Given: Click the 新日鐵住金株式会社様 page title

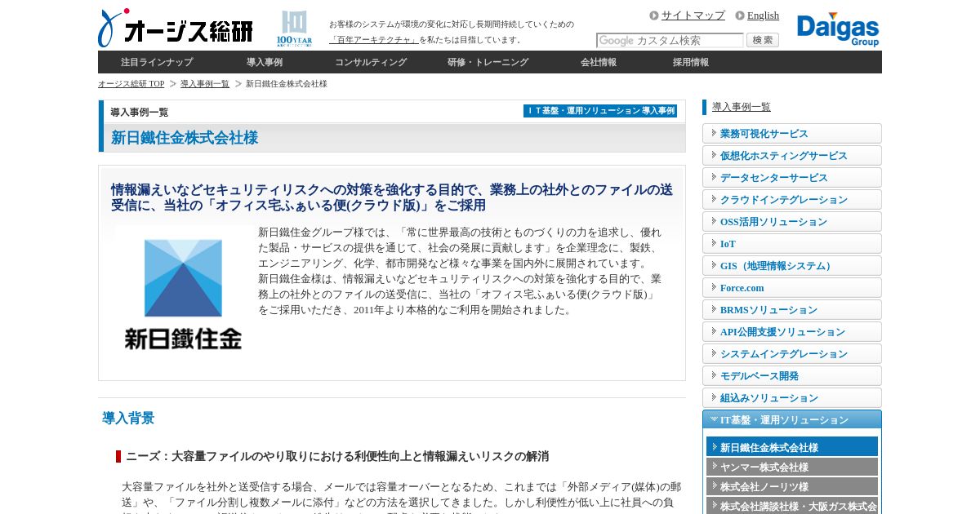Looking at the screenshot, I should [185, 138].
